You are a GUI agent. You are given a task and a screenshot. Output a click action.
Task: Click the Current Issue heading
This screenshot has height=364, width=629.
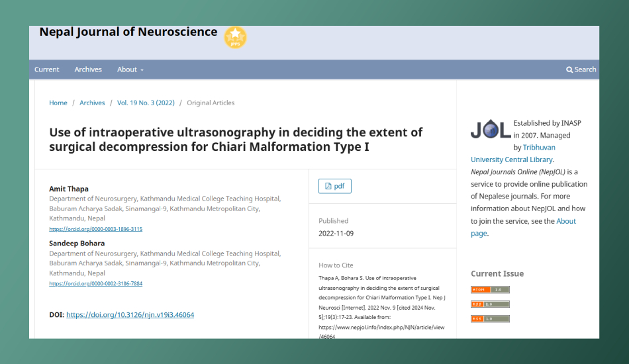pos(497,274)
